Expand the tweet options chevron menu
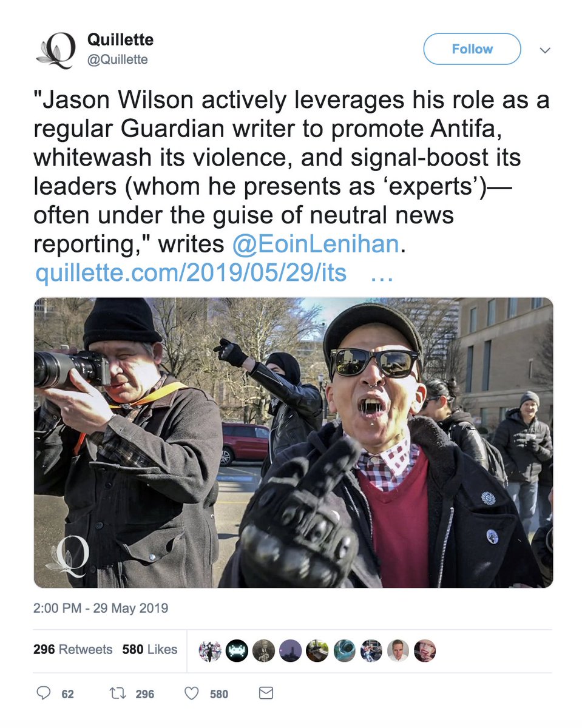582x728 pixels. [545, 50]
